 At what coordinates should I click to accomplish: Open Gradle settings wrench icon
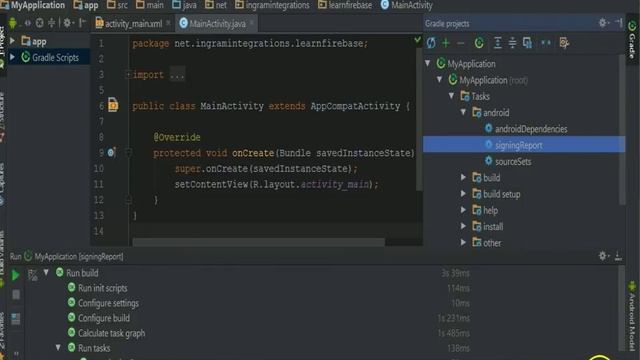tap(564, 43)
